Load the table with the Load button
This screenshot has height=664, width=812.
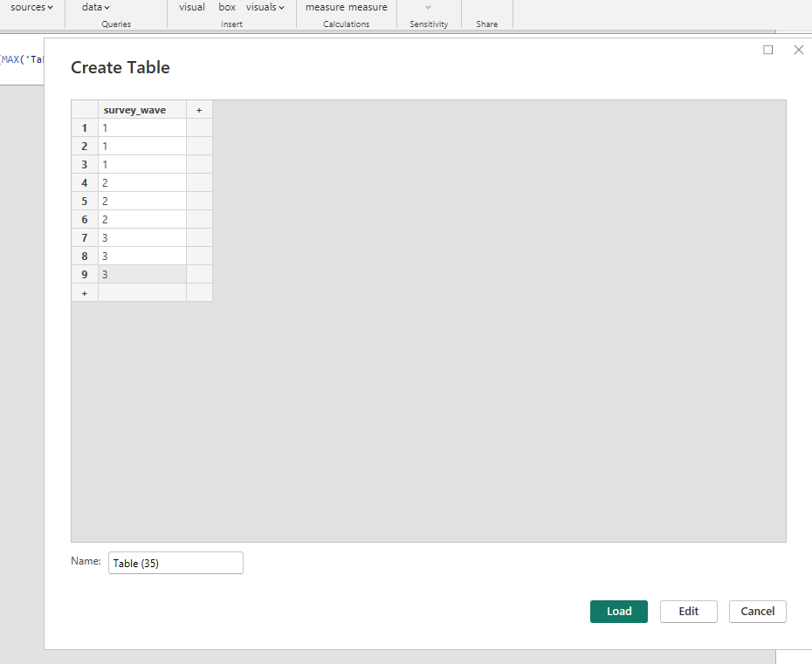(619, 611)
